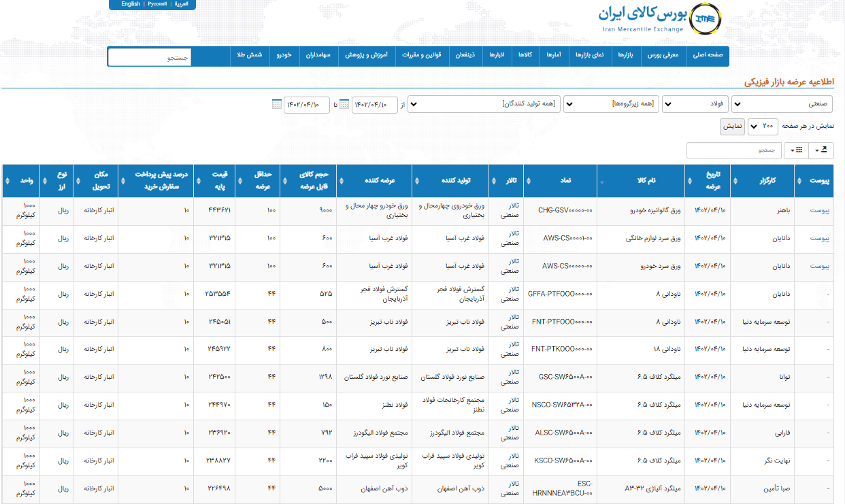Sort by درصد پیش پرداخت column arrows

pyautogui.click(x=123, y=181)
